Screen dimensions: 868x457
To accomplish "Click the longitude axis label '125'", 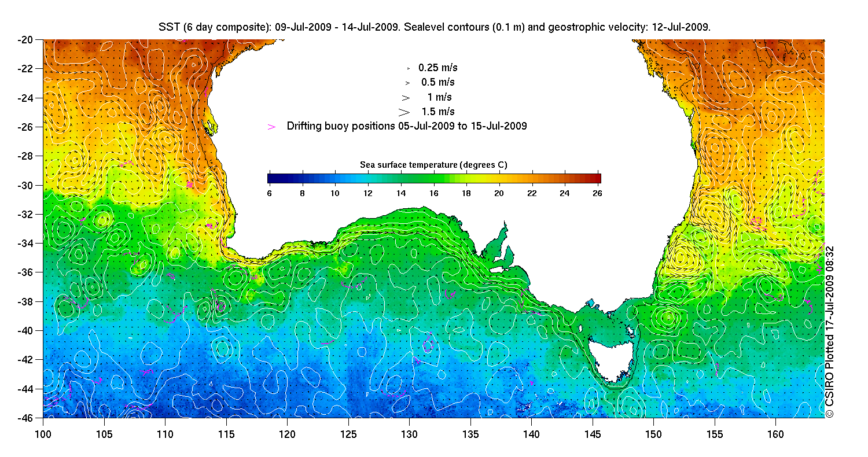I will 348,434.
